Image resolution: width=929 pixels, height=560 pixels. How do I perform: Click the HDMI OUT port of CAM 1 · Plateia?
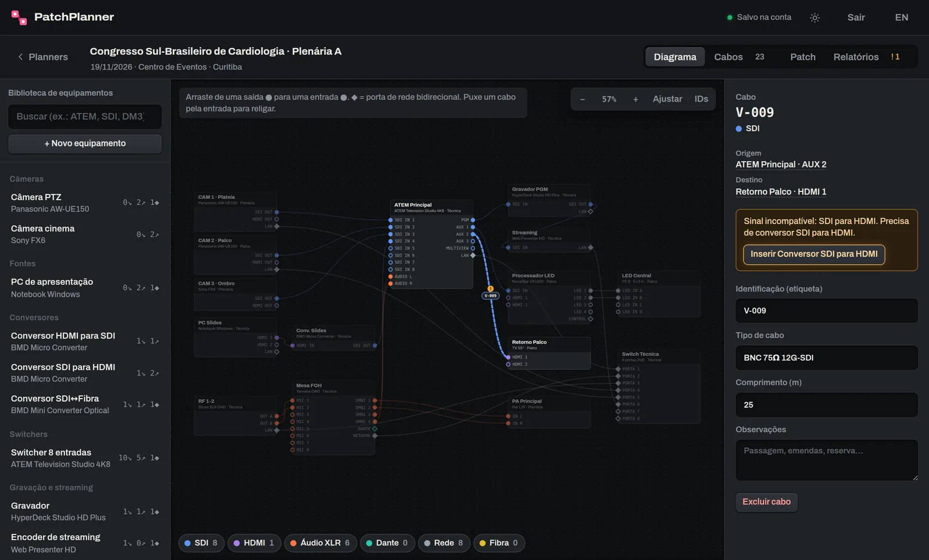276,219
